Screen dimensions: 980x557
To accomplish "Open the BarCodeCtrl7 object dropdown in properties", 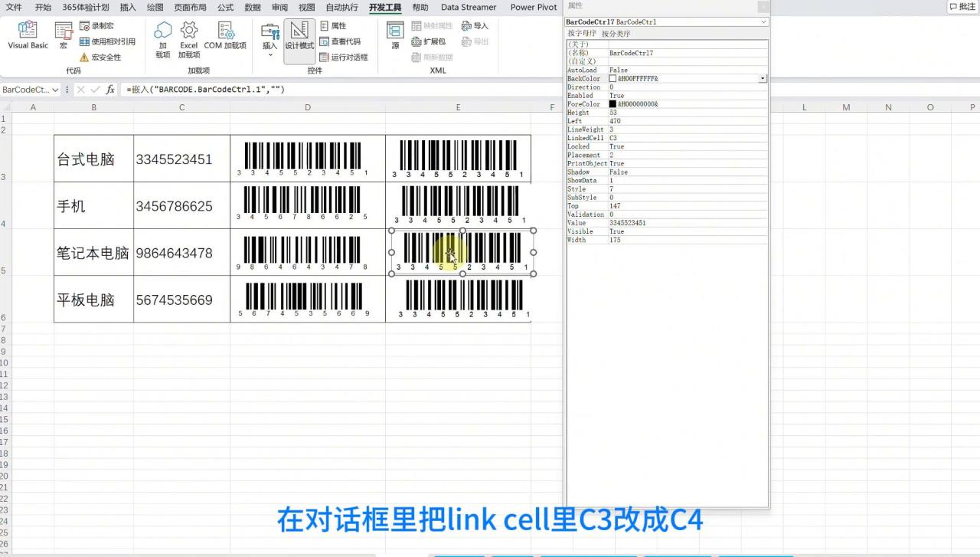I will (763, 22).
